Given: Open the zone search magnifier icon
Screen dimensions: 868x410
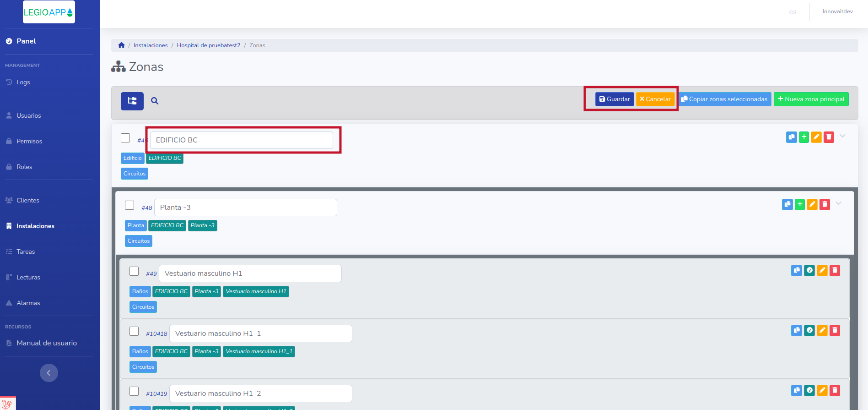Looking at the screenshot, I should (x=155, y=101).
